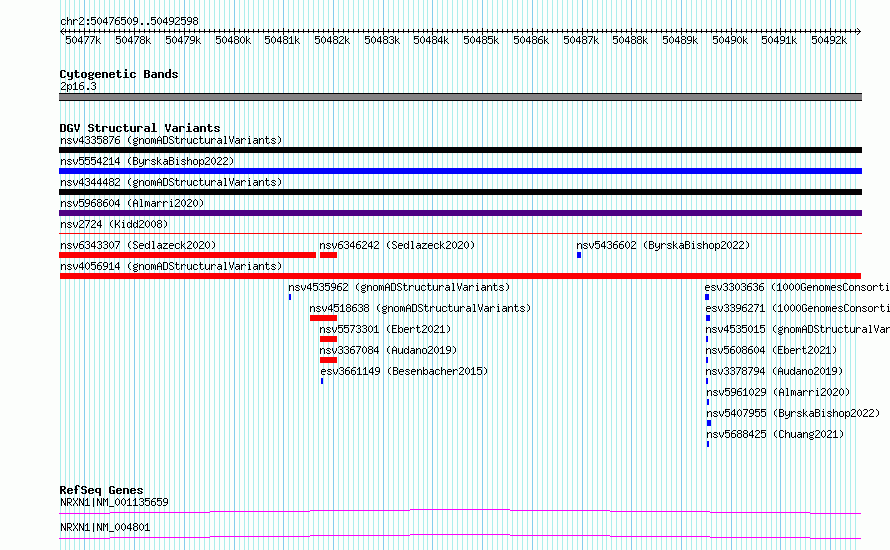Click the 50480k ruler position

pyautogui.click(x=233, y=40)
